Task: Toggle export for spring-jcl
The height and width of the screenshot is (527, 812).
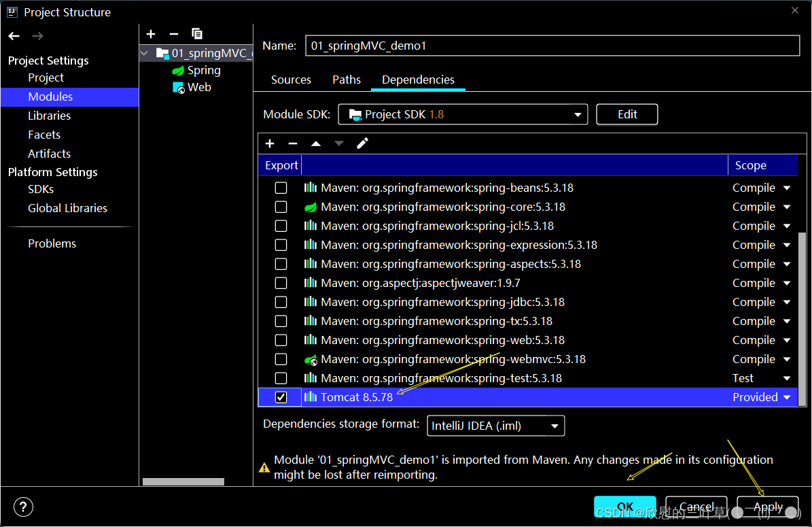Action: [281, 226]
